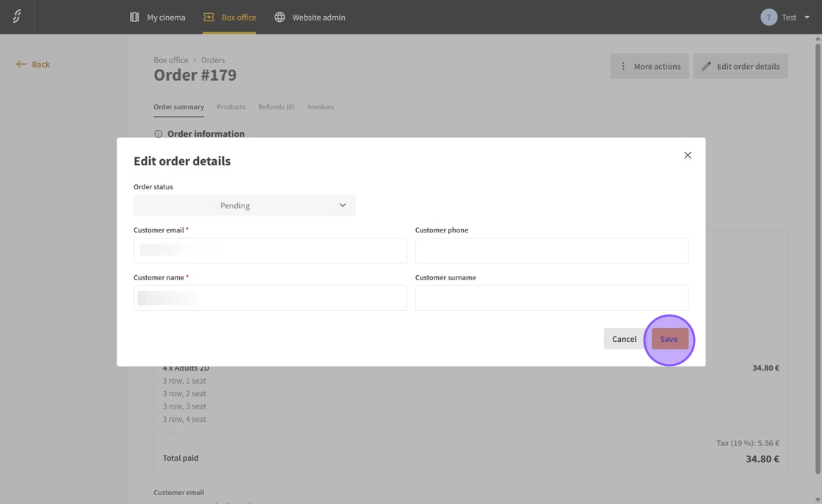
Task: Click the Customer email input field
Action: click(x=270, y=251)
